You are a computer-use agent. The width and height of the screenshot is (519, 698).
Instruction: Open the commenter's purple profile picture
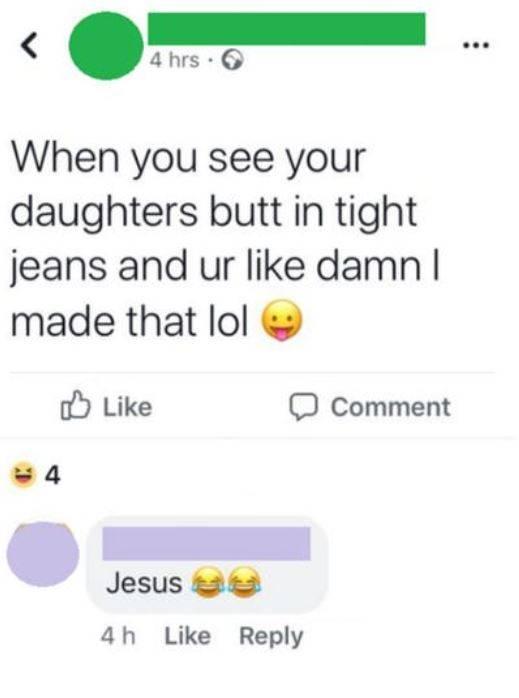pos(43,554)
